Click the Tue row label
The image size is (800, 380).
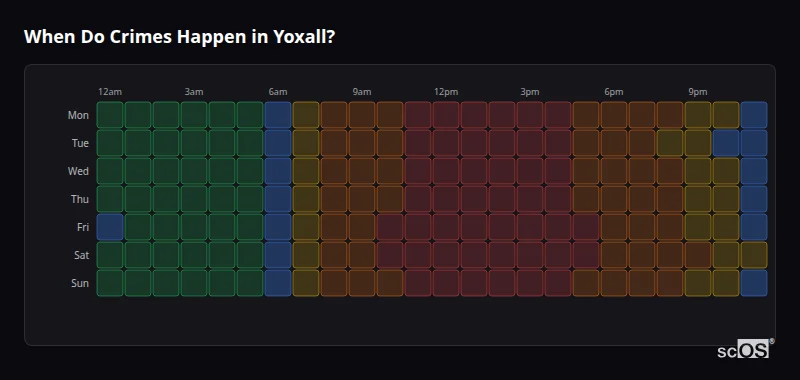coord(80,143)
